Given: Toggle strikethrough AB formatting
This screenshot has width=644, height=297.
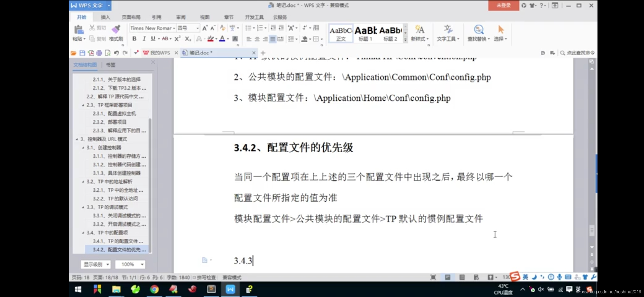Looking at the screenshot, I should tap(165, 39).
